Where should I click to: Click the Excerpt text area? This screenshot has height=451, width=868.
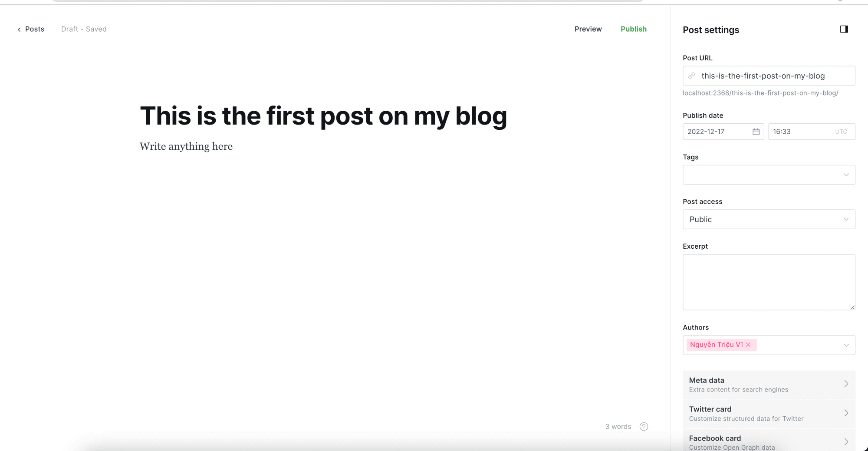point(768,282)
